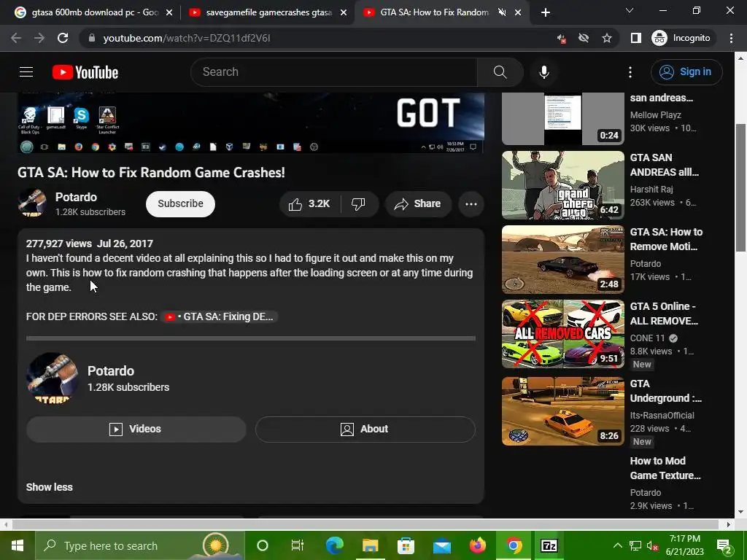Open the YouTube hamburger guide menu
The width and height of the screenshot is (747, 560).
(x=26, y=72)
